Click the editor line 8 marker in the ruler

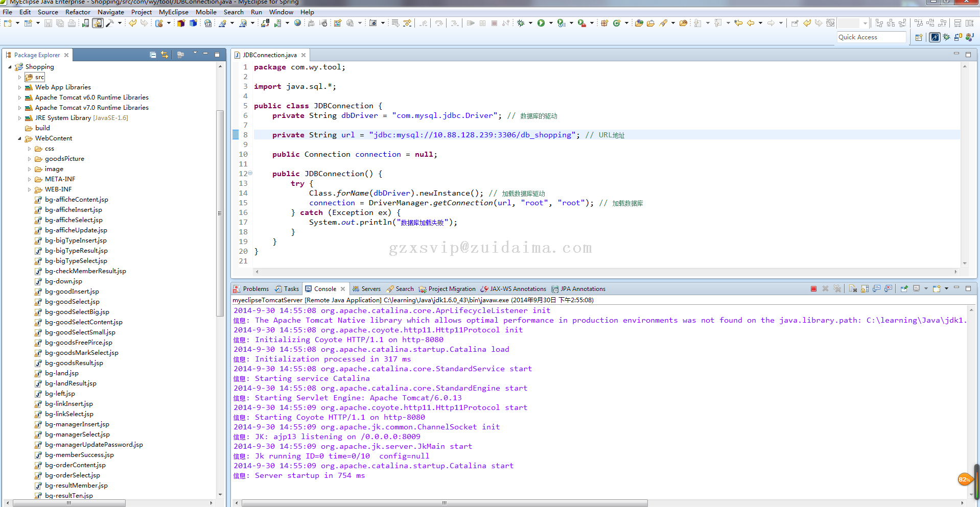236,135
